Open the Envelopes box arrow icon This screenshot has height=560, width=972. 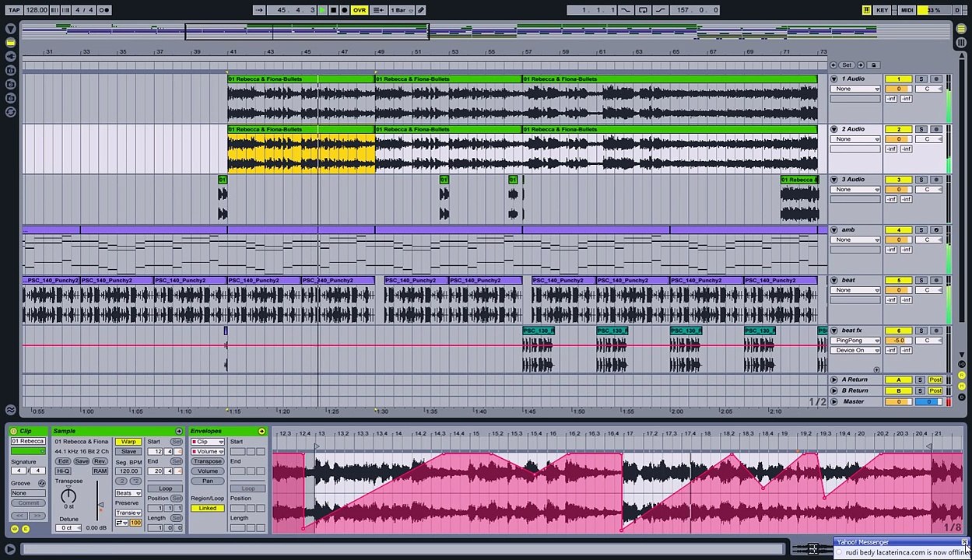tap(261, 431)
